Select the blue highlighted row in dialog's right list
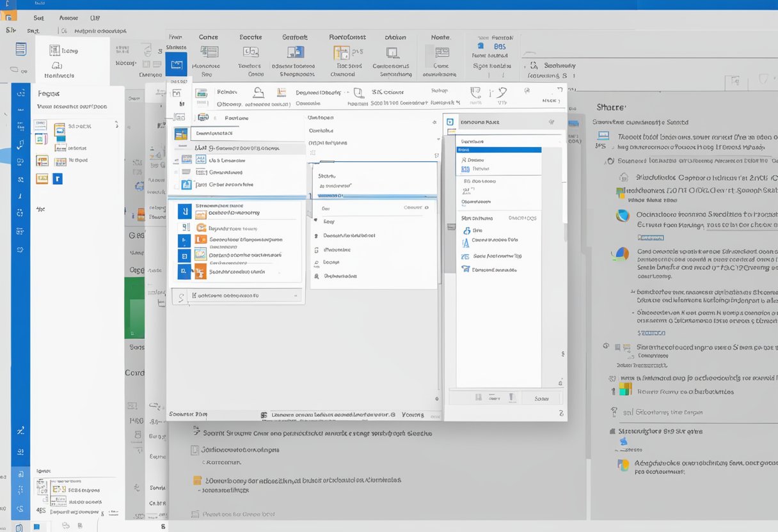 click(499, 150)
